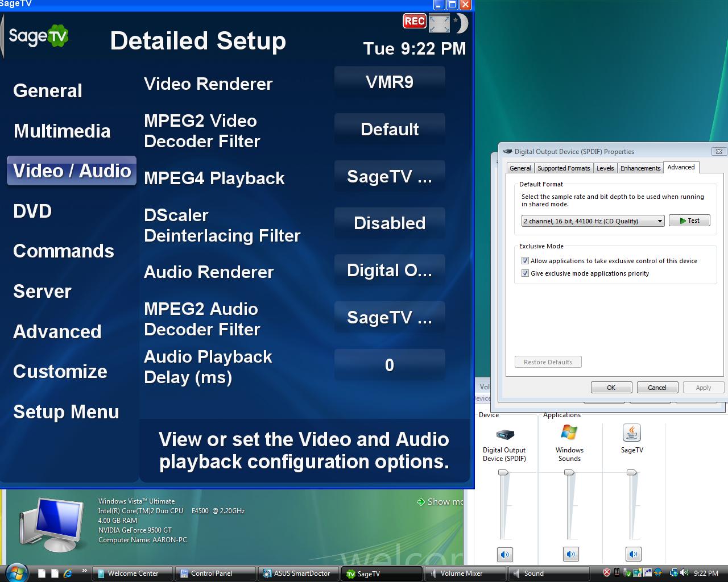Change Audio Playback Delay value 0
The width and height of the screenshot is (728, 582).
point(390,365)
